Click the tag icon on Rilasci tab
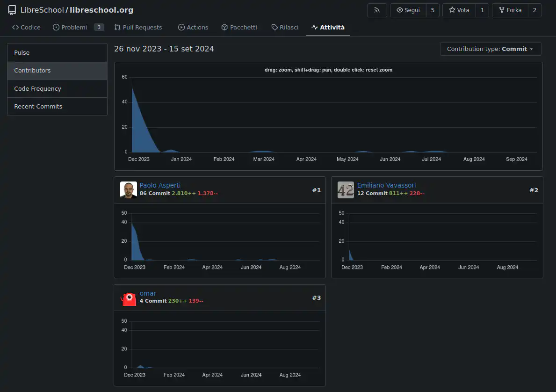Image resolution: width=556 pixels, height=392 pixels. coord(274,27)
